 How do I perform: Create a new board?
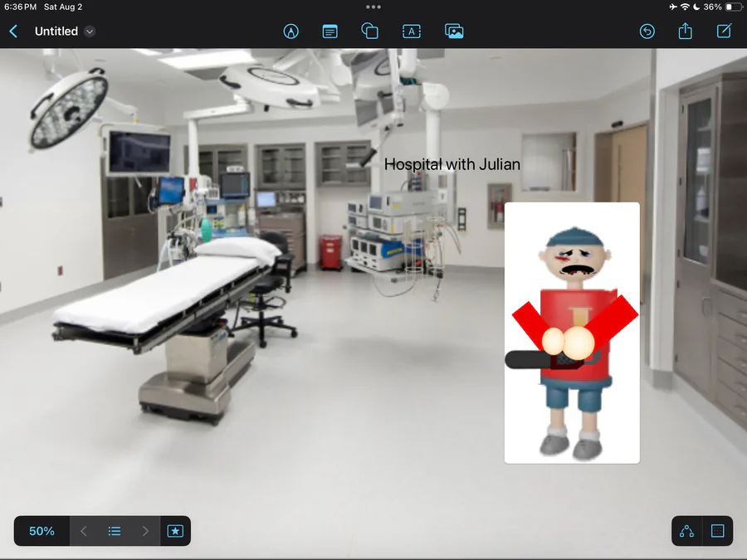point(724,31)
